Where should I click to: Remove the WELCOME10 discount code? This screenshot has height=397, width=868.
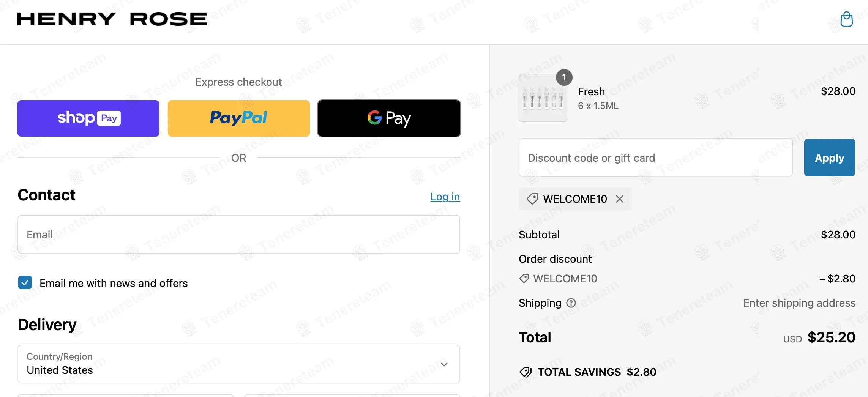pos(620,199)
